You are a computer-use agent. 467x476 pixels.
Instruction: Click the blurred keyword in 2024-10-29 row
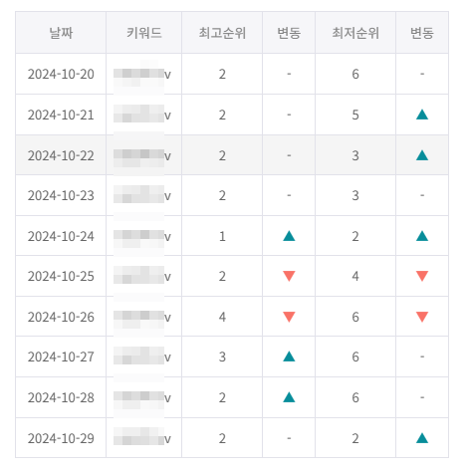(142, 438)
